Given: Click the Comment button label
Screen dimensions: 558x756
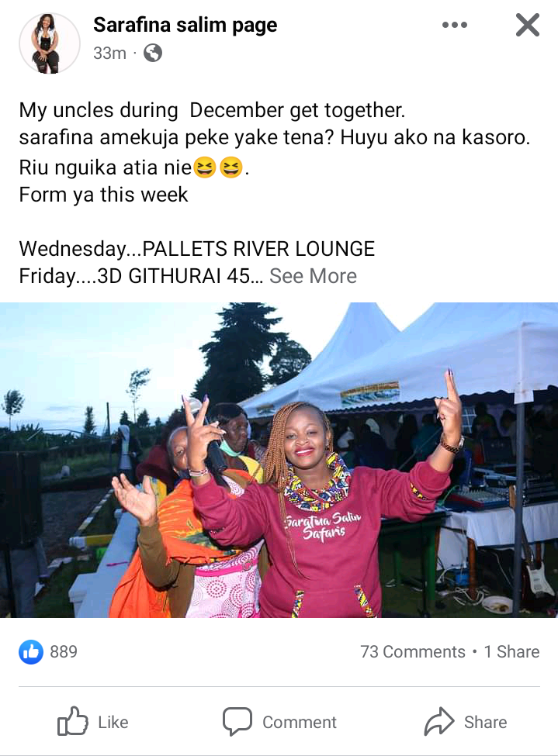Looking at the screenshot, I should [300, 722].
